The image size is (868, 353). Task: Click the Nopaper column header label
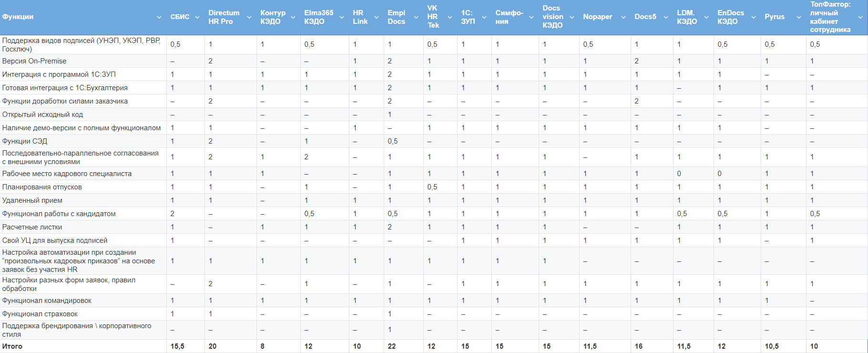(x=598, y=17)
